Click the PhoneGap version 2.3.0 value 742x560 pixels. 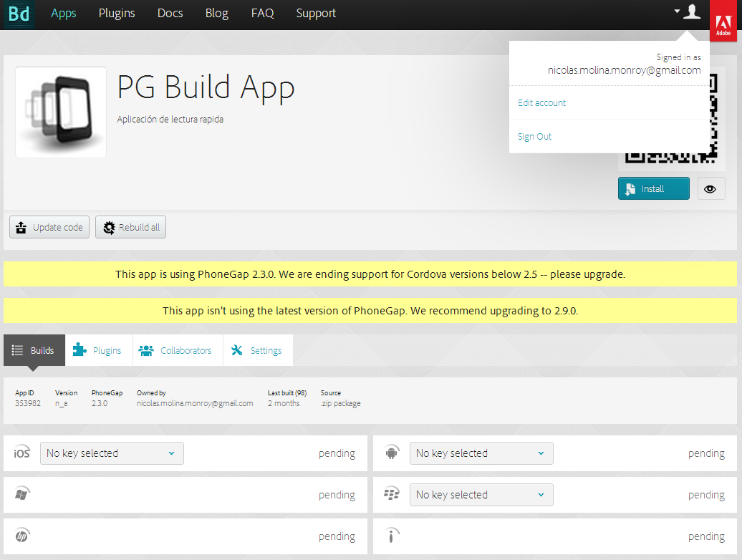coord(100,403)
